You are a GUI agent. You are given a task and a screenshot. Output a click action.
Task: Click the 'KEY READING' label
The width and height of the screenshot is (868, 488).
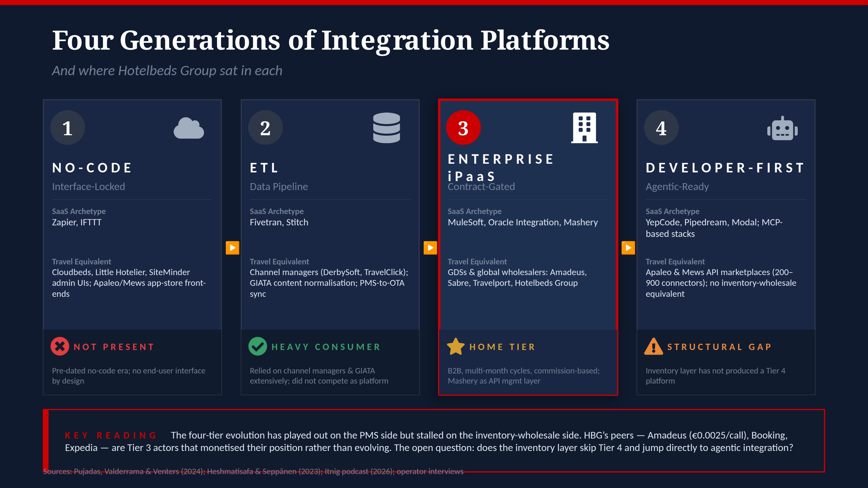tap(111, 435)
